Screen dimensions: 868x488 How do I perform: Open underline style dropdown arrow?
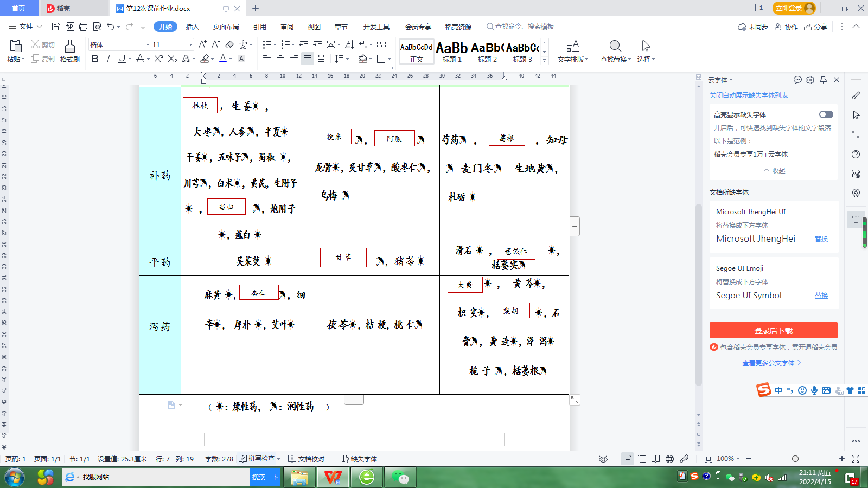[x=130, y=59]
